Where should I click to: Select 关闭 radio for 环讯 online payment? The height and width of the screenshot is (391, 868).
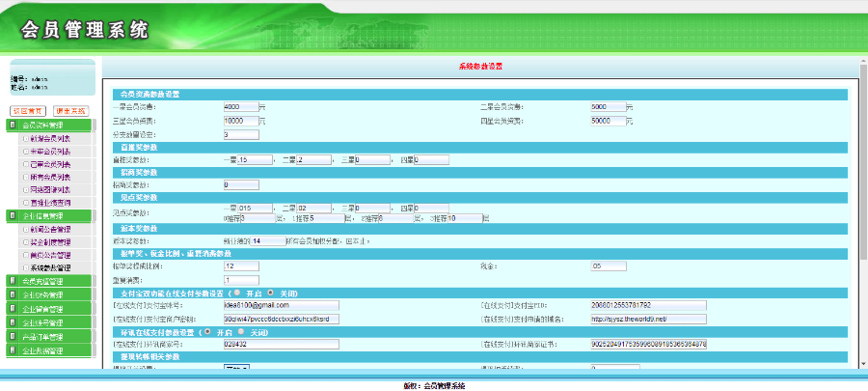coord(241,330)
